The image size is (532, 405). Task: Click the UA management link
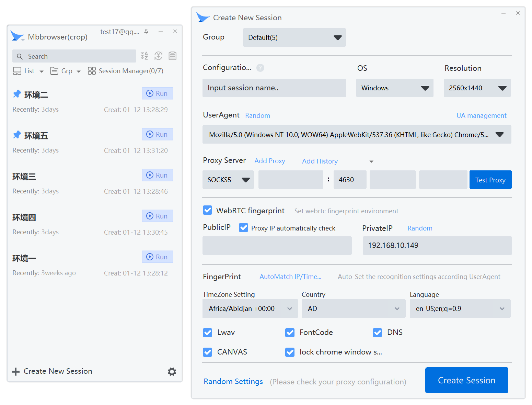point(481,115)
